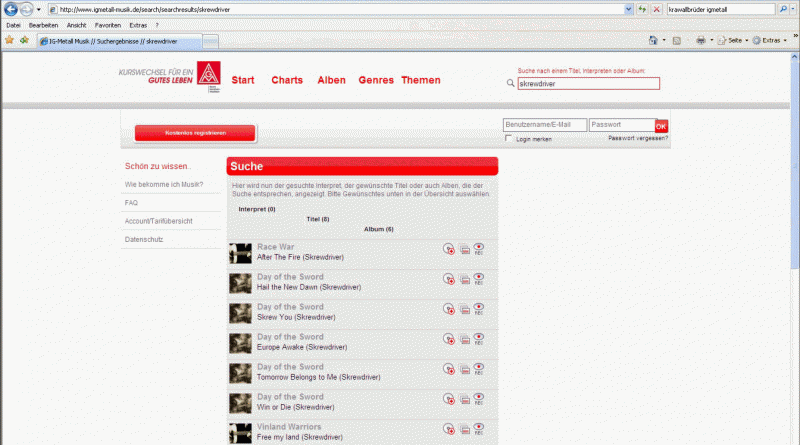Click the RSS feeds icon
Screen dimensions: 800x445
coord(678,41)
